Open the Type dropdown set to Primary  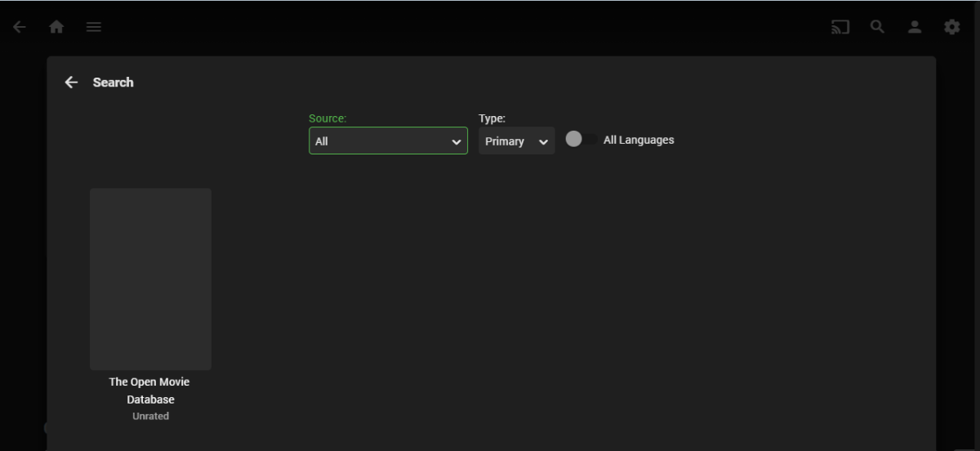[506, 141]
